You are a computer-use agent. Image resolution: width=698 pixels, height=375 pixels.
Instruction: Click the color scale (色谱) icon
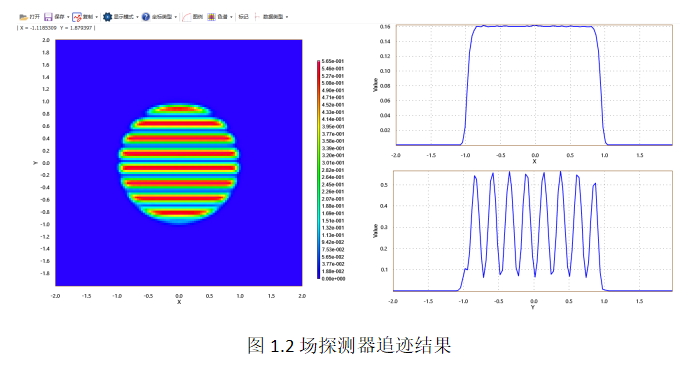(x=211, y=17)
